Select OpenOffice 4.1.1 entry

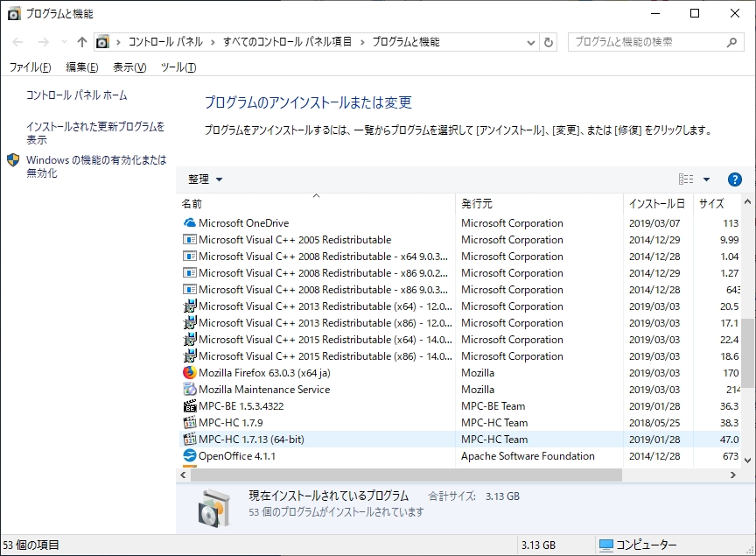pos(237,456)
